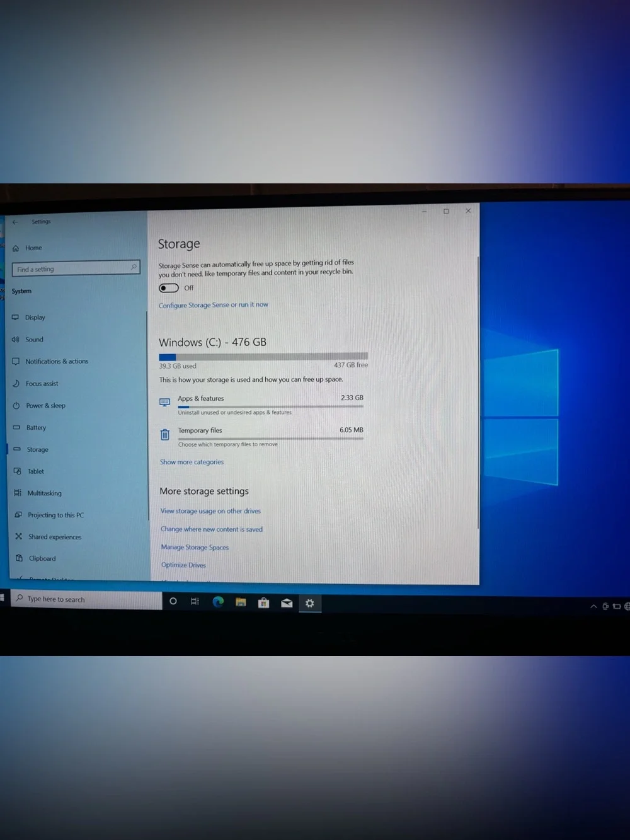Image resolution: width=630 pixels, height=840 pixels.
Task: Select Notifications & actions in the sidebar
Action: [50, 361]
